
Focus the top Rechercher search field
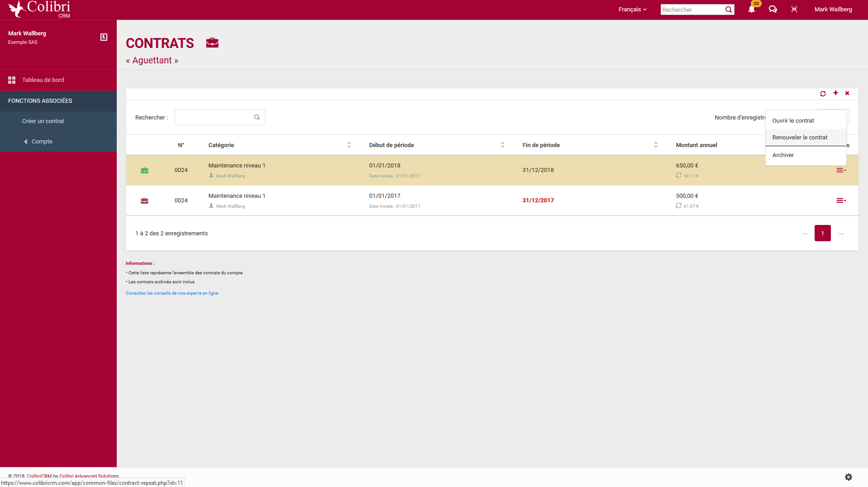pyautogui.click(x=692, y=10)
